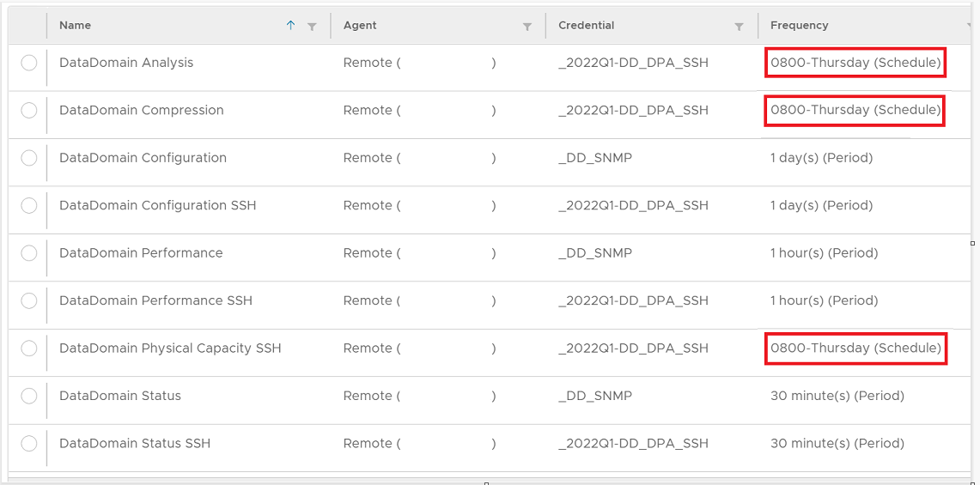The height and width of the screenshot is (485, 980).
Task: Click the DataDomain Status name cell
Action: click(120, 397)
